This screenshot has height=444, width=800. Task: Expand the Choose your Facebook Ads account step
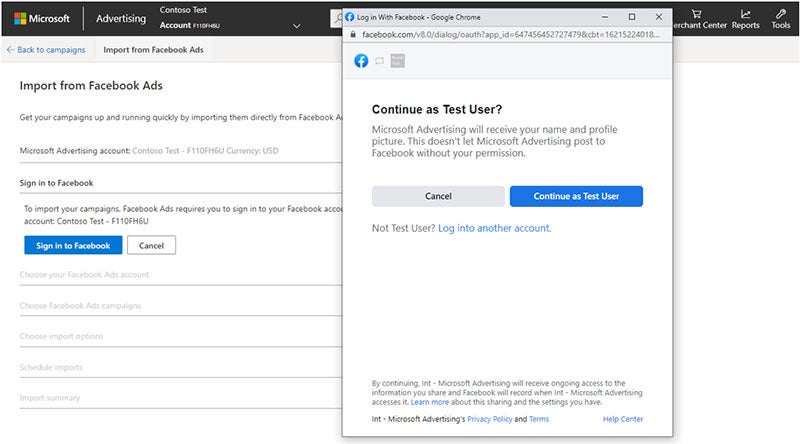point(84,275)
